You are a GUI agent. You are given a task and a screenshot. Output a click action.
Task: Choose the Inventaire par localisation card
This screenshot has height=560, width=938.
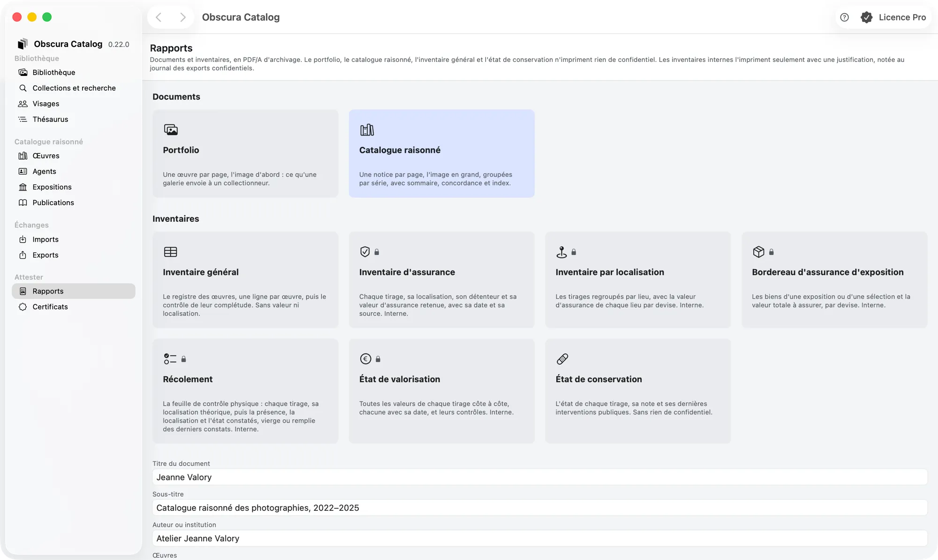click(638, 280)
